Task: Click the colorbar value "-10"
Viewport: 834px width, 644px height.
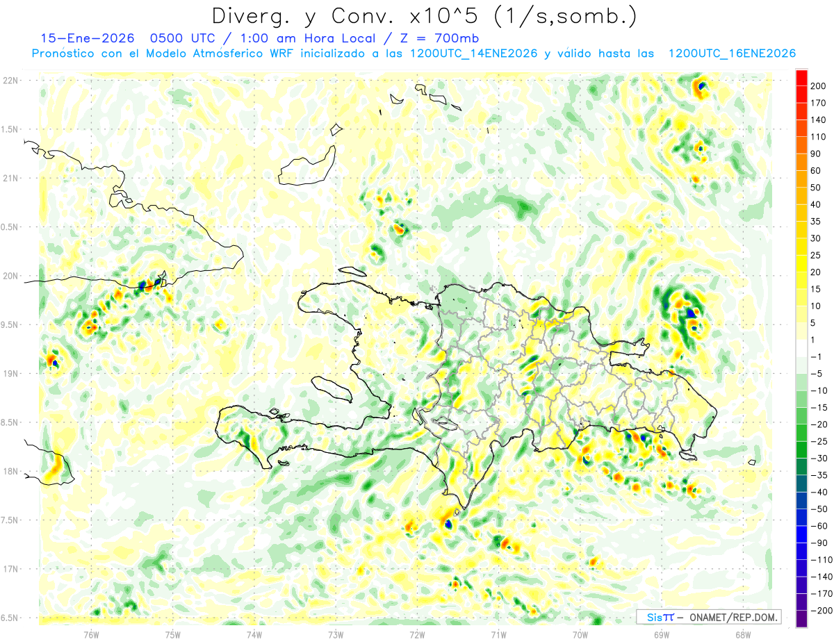Action: [819, 390]
